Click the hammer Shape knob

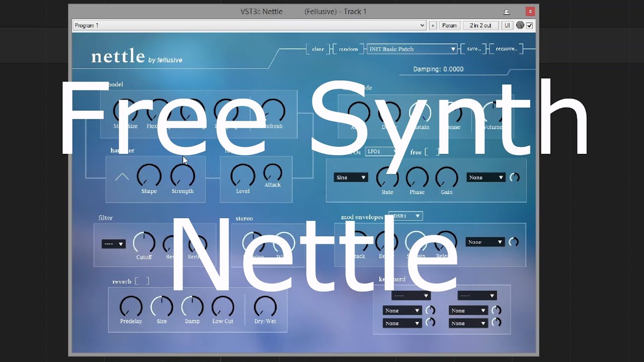149,175
